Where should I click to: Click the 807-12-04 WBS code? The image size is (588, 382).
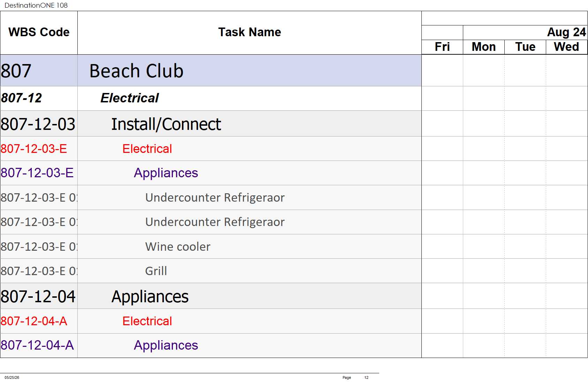[38, 296]
